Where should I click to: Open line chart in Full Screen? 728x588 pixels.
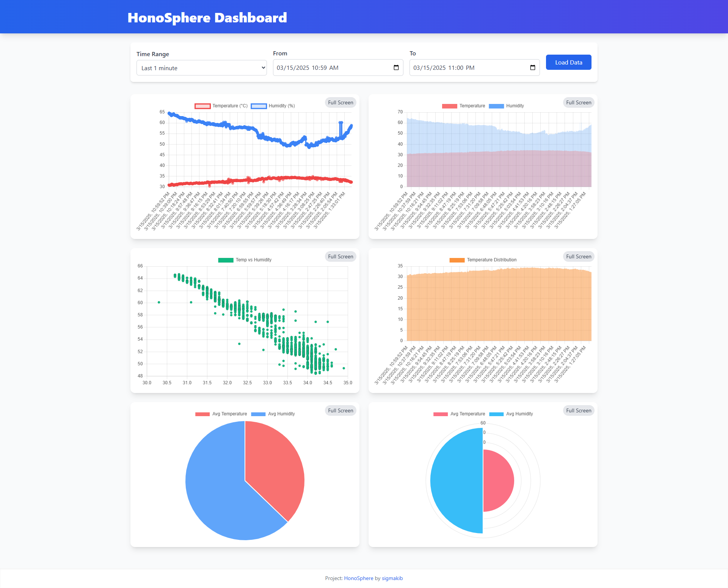point(340,102)
